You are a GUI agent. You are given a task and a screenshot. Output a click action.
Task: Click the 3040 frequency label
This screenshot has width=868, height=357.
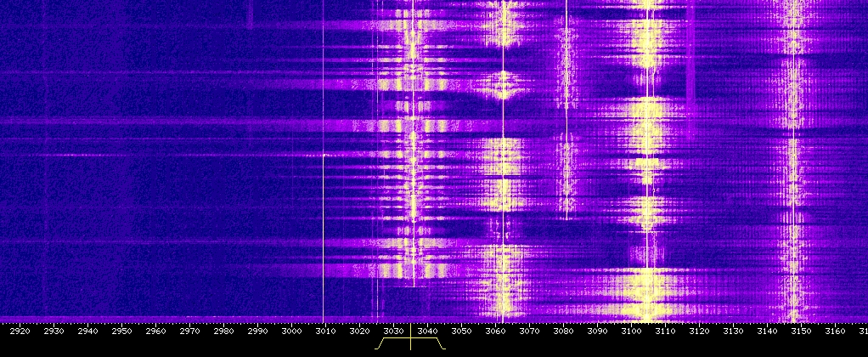427,331
